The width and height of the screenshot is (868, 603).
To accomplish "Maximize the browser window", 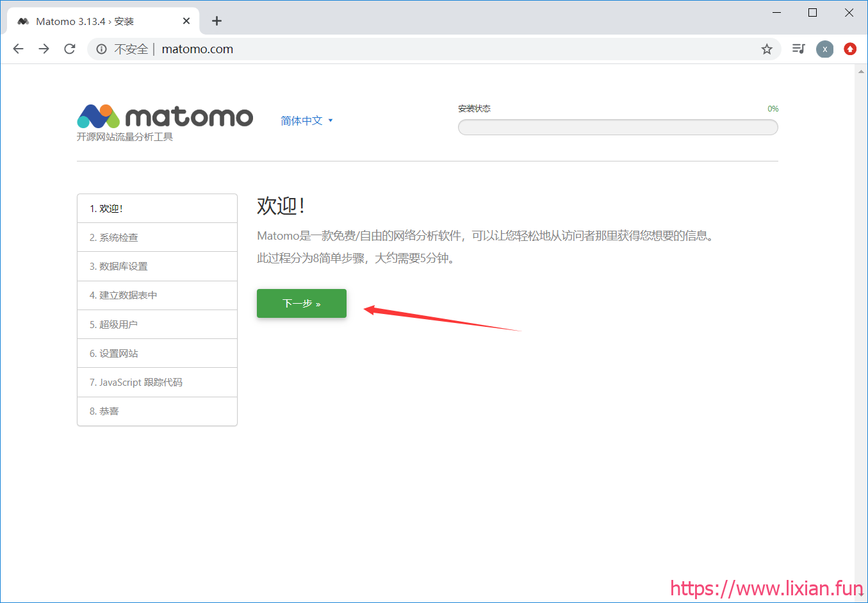I will point(813,13).
